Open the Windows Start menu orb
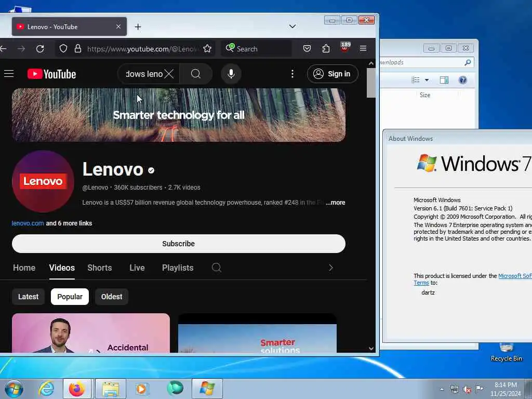The height and width of the screenshot is (399, 532). coord(14,389)
